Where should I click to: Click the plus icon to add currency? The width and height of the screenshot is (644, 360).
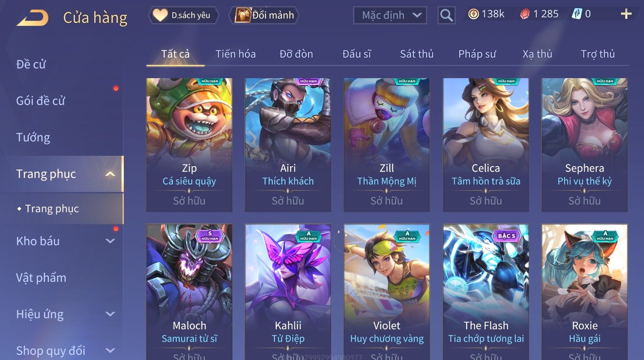pos(626,14)
